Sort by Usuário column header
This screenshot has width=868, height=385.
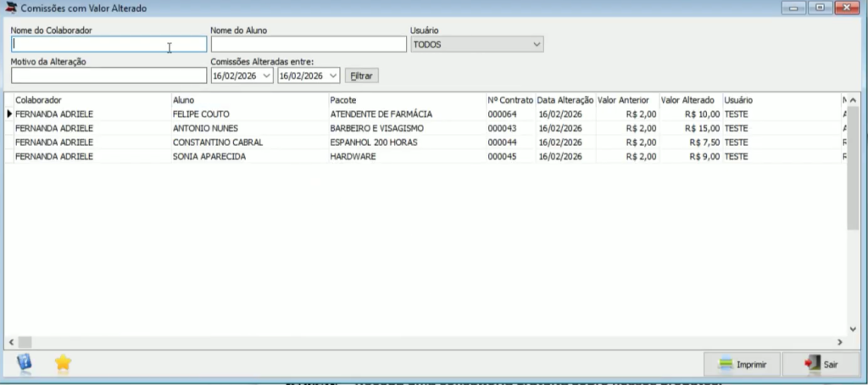pos(782,100)
